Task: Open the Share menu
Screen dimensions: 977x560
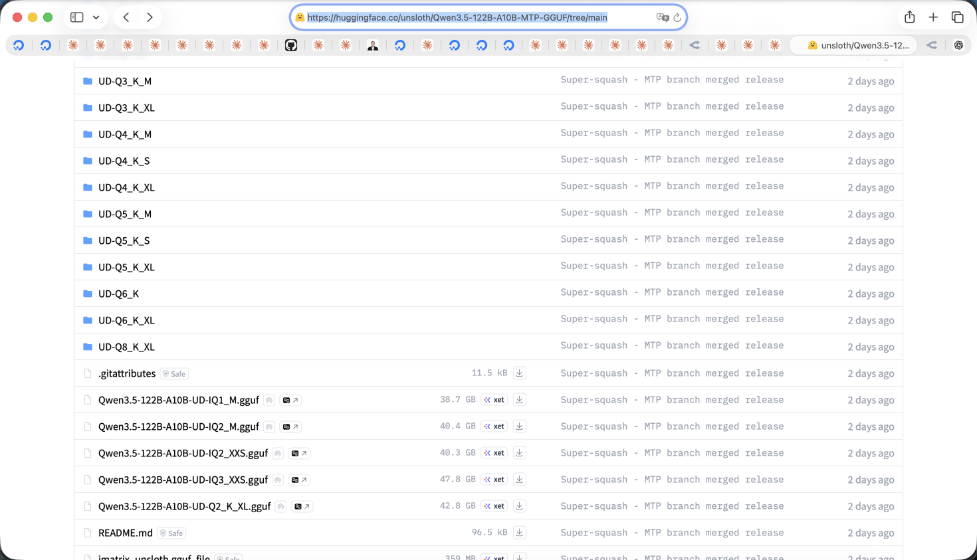Action: pos(909,17)
